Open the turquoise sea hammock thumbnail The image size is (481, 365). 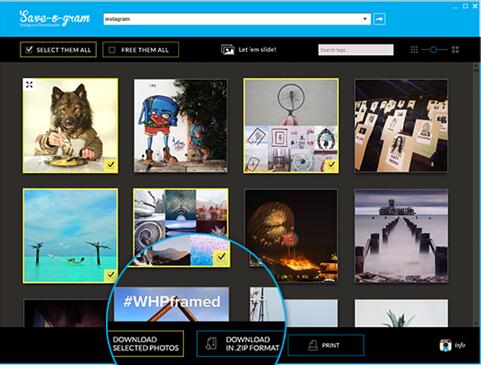coord(70,236)
